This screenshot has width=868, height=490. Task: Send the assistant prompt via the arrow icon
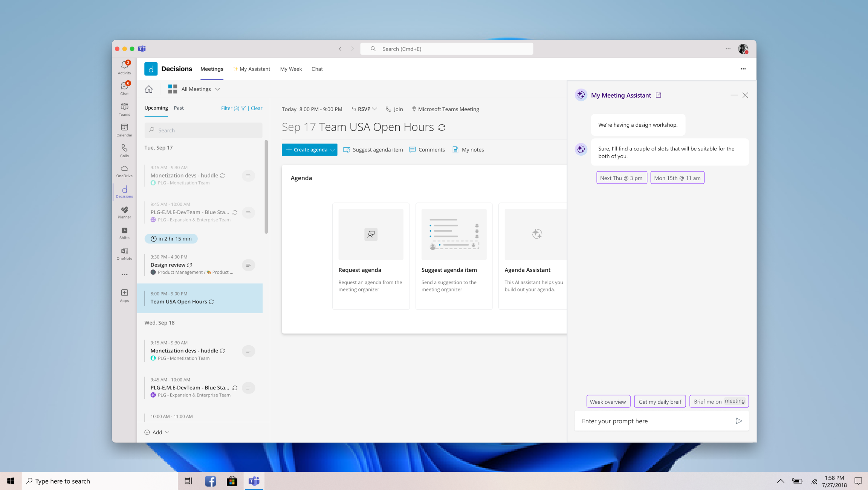pyautogui.click(x=739, y=421)
